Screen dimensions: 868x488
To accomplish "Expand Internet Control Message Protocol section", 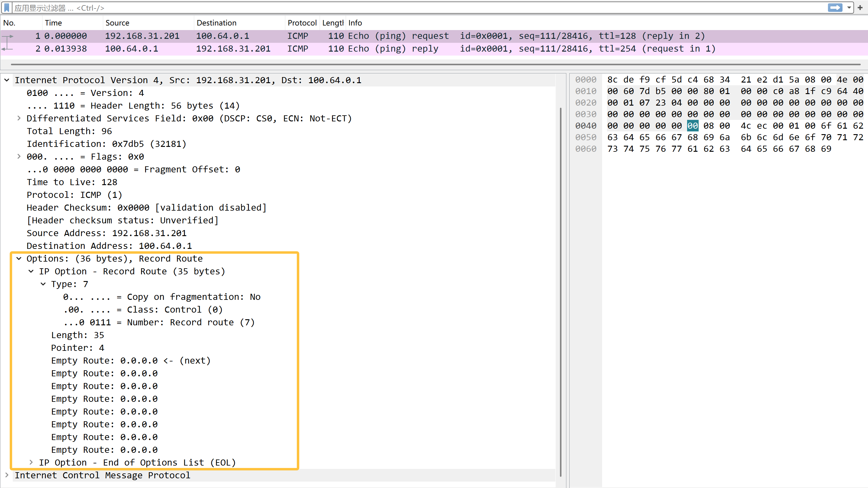I will (7, 475).
